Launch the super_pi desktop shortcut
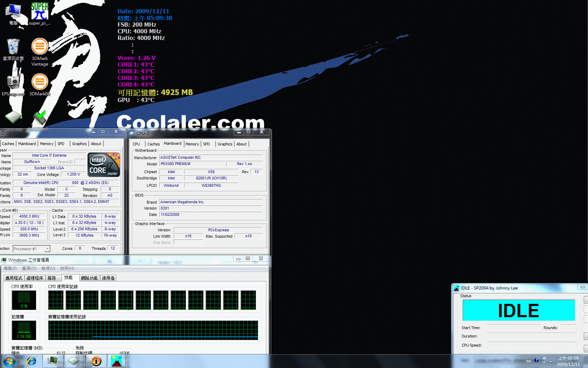 point(40,14)
